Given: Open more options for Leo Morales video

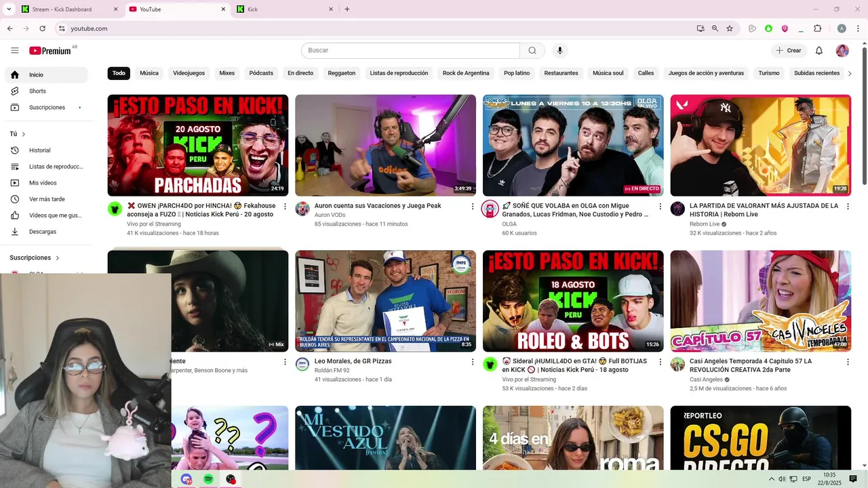Looking at the screenshot, I should [x=473, y=362].
